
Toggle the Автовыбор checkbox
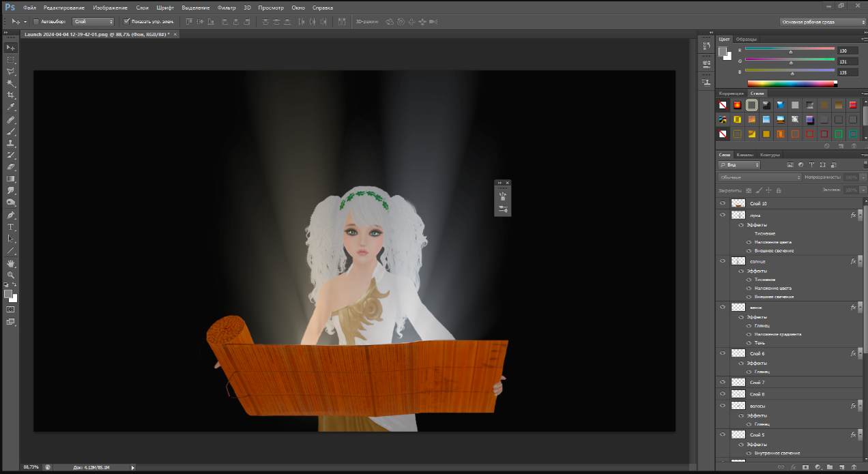37,21
